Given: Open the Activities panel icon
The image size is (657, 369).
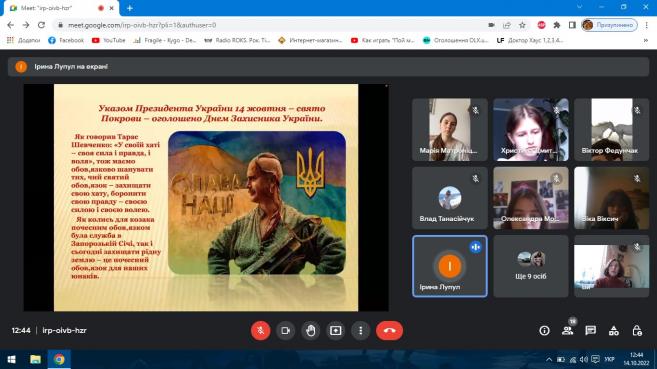Looking at the screenshot, I should pos(614,330).
